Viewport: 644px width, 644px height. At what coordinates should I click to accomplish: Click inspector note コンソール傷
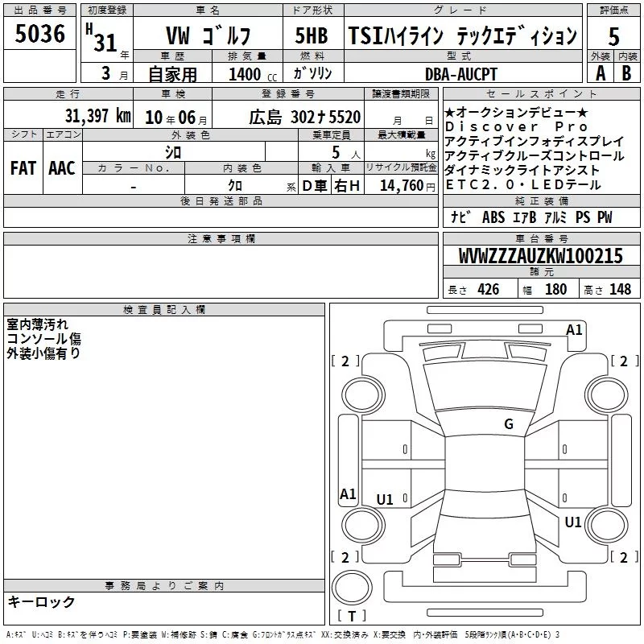[x=44, y=339]
